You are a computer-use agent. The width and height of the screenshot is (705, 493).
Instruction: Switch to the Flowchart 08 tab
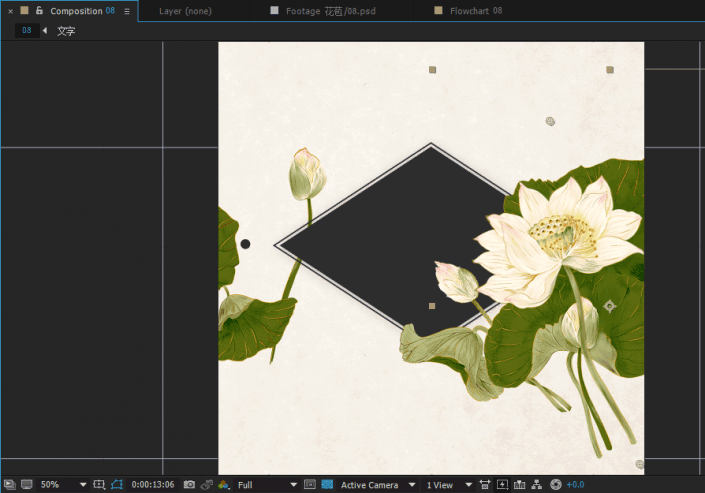476,11
